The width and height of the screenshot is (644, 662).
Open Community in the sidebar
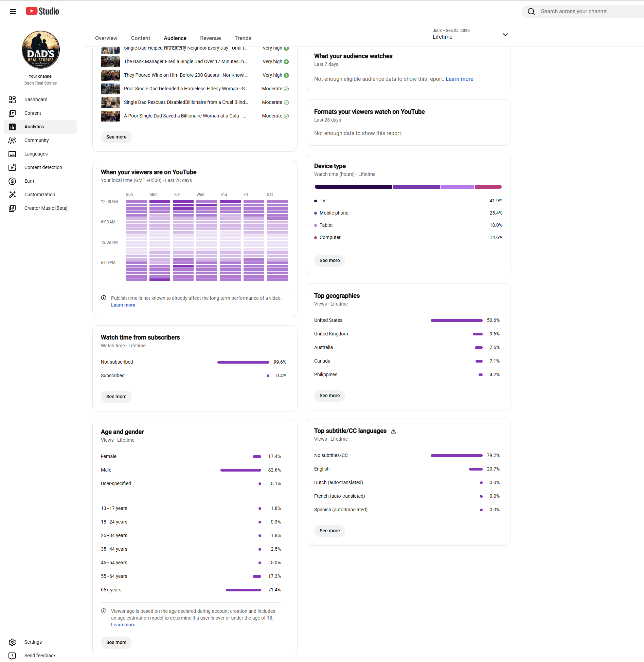tap(41, 140)
